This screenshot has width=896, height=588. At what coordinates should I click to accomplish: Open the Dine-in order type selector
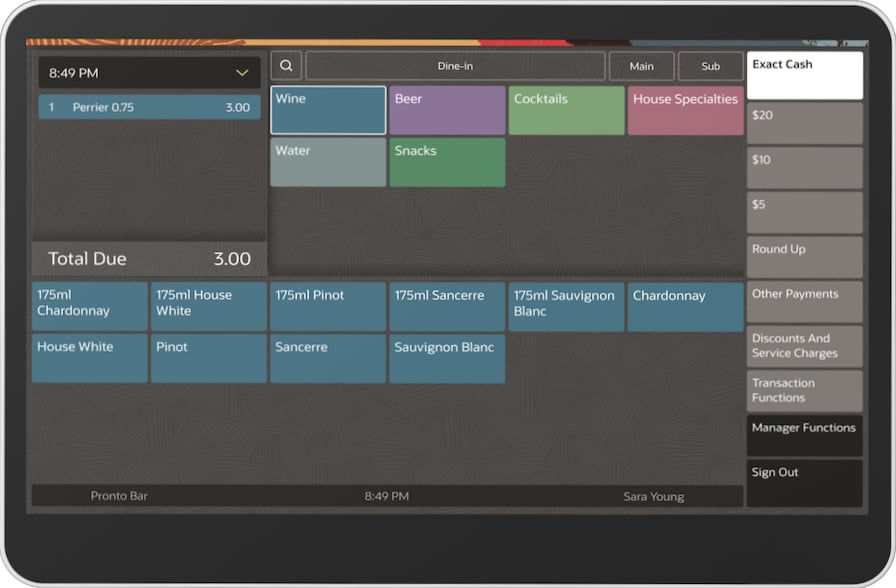tap(455, 66)
